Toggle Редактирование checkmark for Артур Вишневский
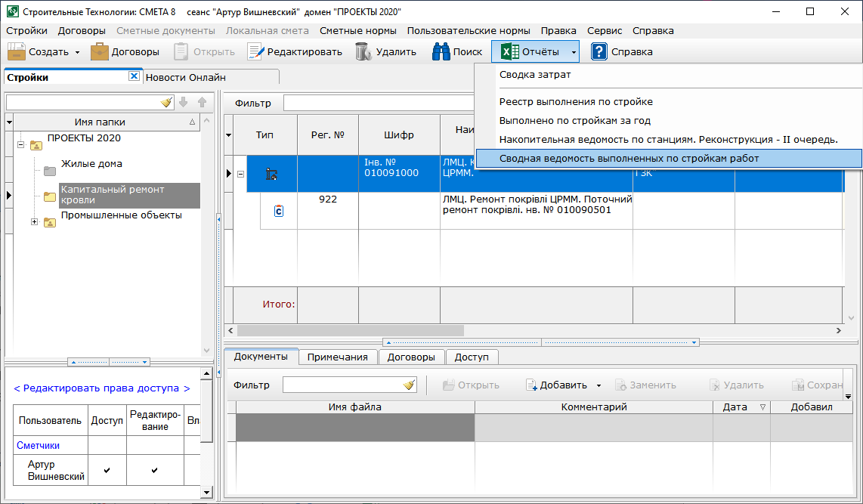The height and width of the screenshot is (504, 863). [155, 470]
